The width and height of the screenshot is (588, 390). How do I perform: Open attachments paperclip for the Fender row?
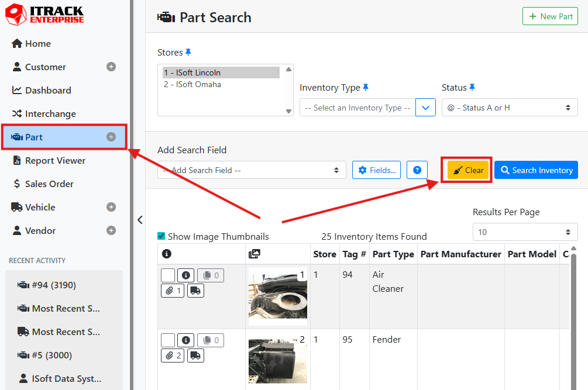(172, 355)
